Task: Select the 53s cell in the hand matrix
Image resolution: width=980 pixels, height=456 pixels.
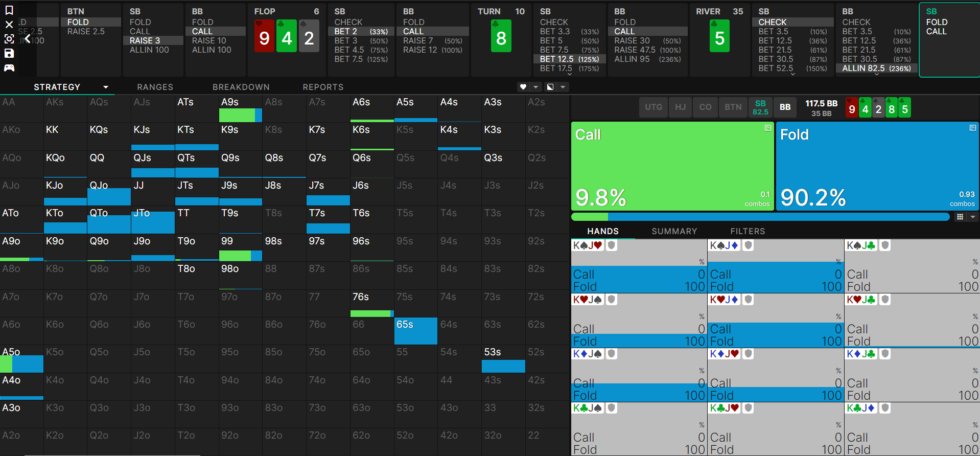Action: tap(503, 359)
